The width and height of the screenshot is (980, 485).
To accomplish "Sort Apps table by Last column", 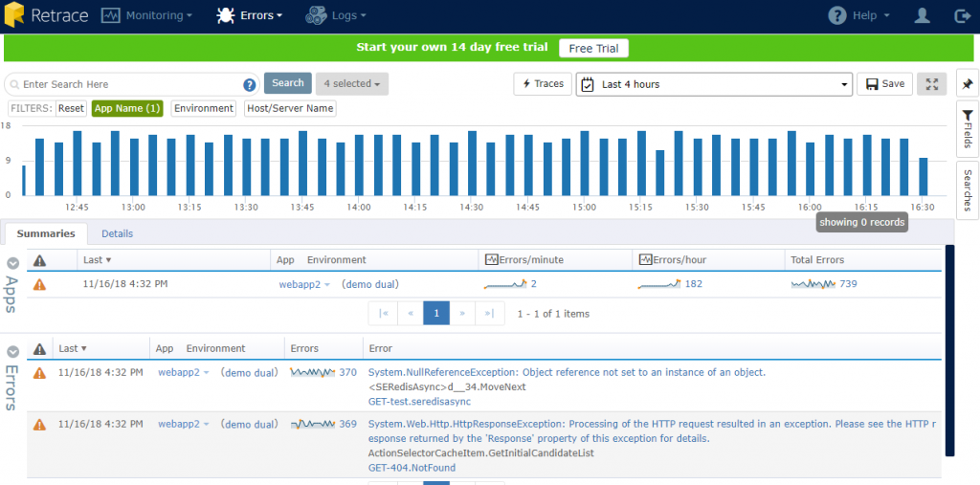I will tap(97, 260).
